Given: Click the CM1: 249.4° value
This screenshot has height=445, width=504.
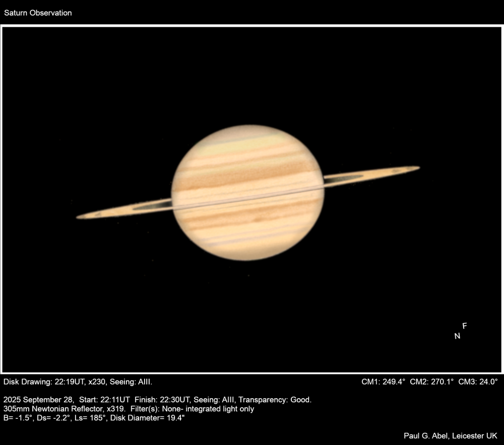Looking at the screenshot, I should (384, 382).
